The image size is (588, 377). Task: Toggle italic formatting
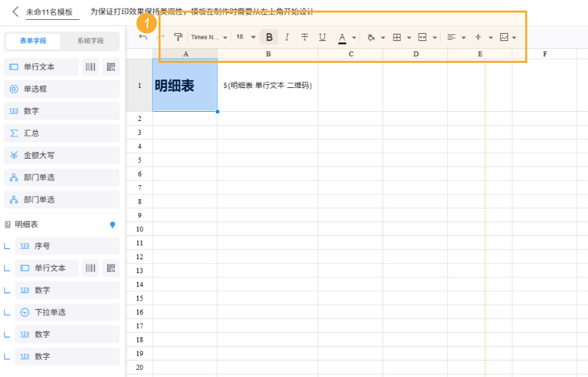287,37
